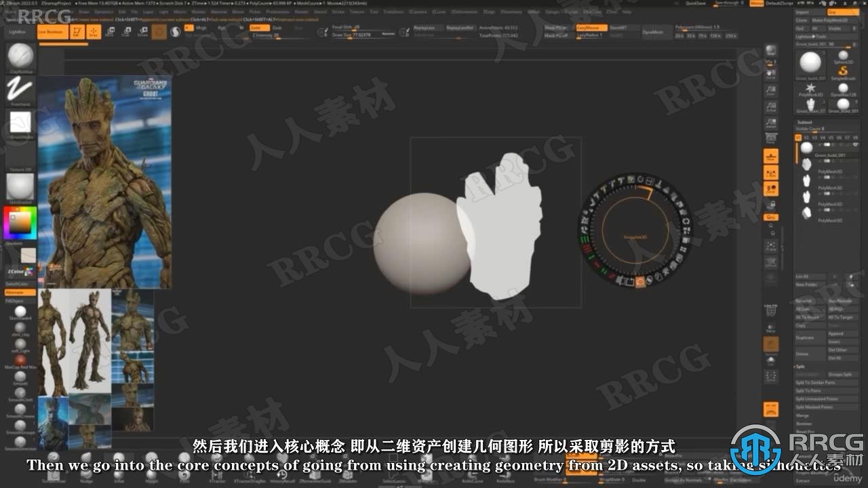
Task: Toggle the Menus button
Action: (x=757, y=3)
